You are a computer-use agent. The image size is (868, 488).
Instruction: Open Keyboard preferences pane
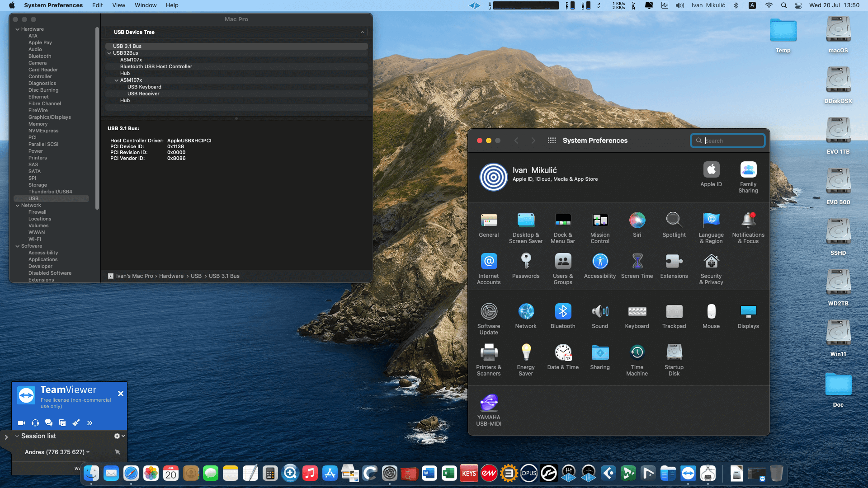pyautogui.click(x=637, y=316)
